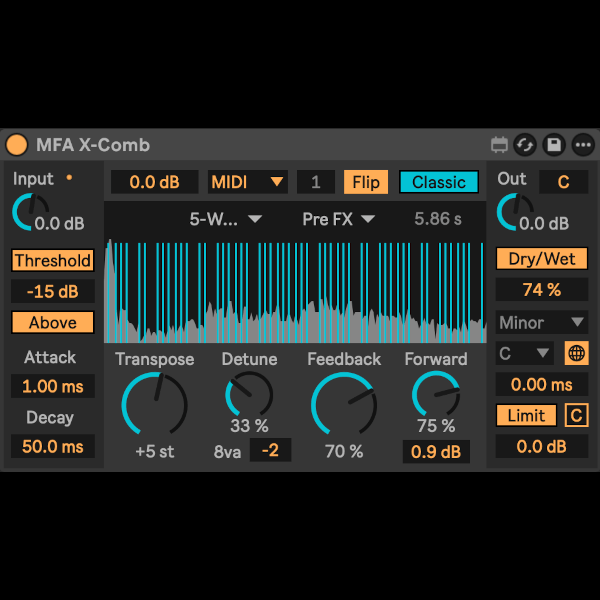The height and width of the screenshot is (600, 600).
Task: Open the Minor scale dropdown
Action: (x=541, y=322)
